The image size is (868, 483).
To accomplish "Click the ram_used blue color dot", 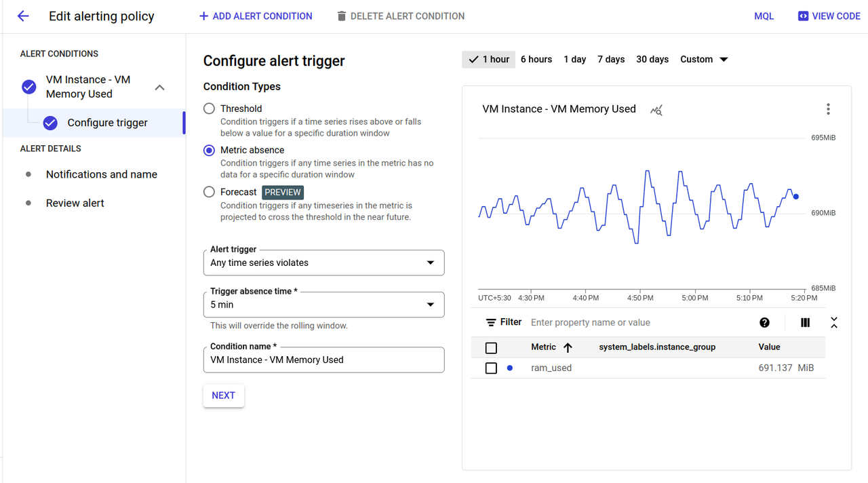I will tap(510, 368).
